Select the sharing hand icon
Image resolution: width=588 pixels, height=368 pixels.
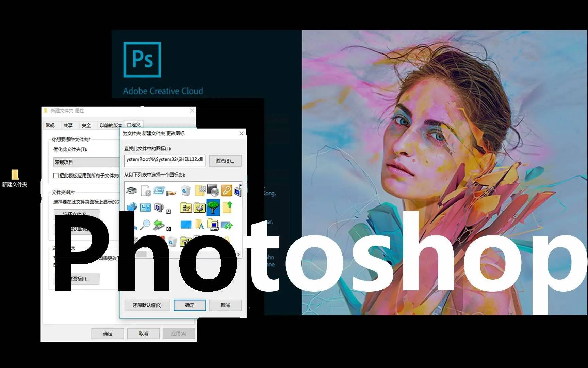pos(171,193)
